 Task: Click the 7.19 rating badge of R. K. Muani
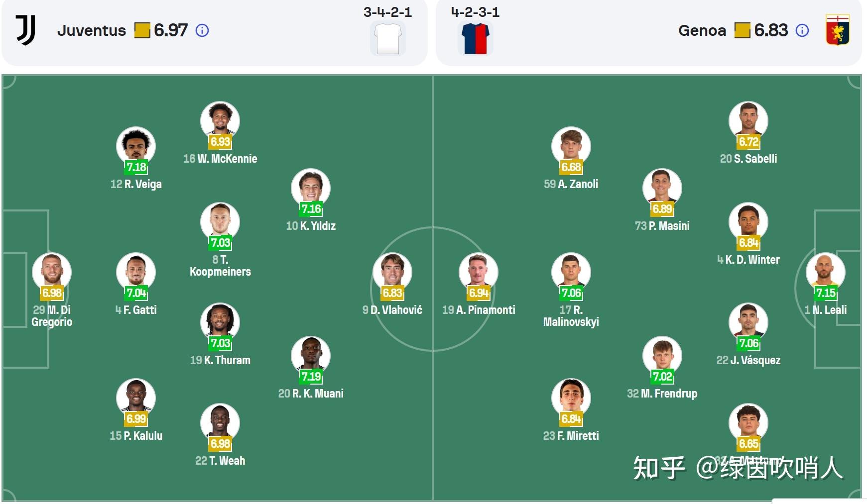click(311, 377)
